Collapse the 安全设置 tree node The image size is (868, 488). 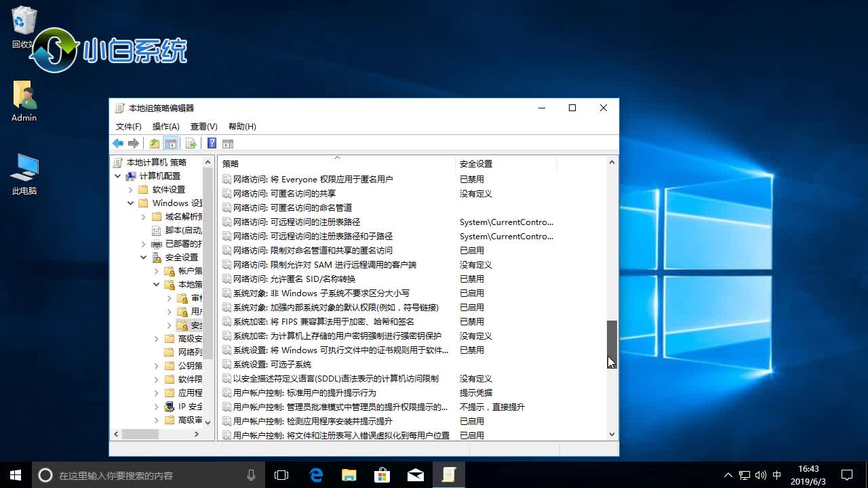pos(143,257)
